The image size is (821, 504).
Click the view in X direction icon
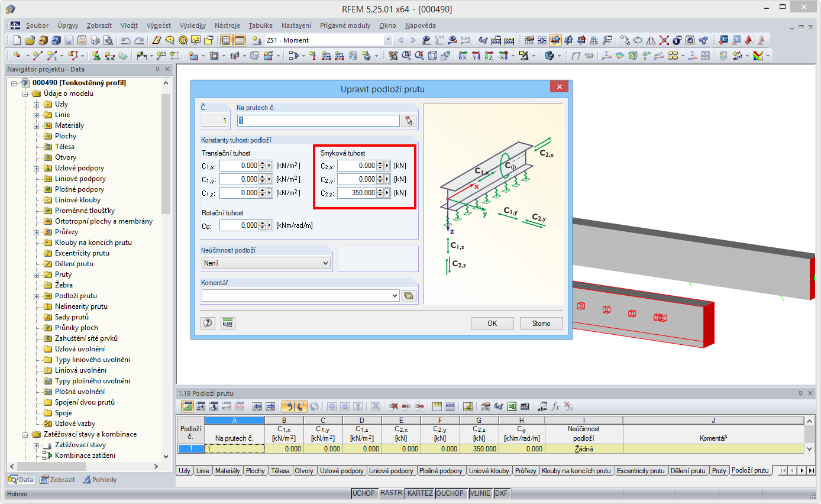463,56
